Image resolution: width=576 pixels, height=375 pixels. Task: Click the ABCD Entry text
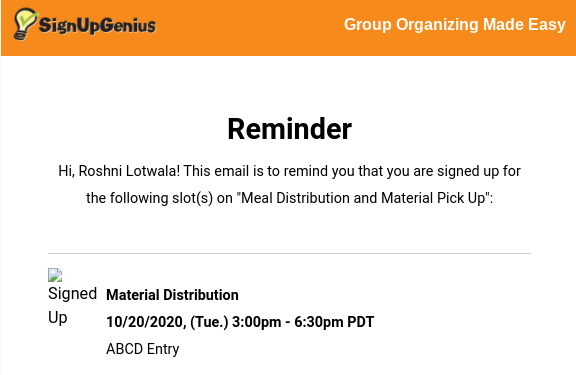[x=143, y=349]
